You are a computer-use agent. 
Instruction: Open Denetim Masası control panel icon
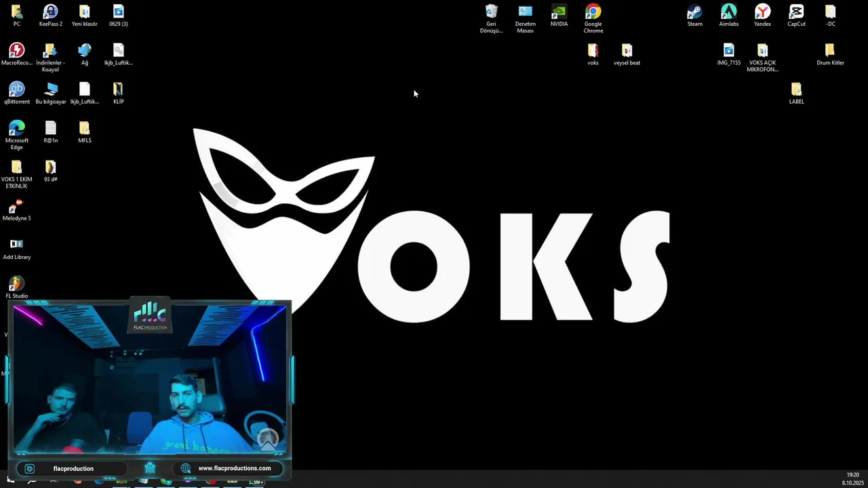click(x=526, y=19)
